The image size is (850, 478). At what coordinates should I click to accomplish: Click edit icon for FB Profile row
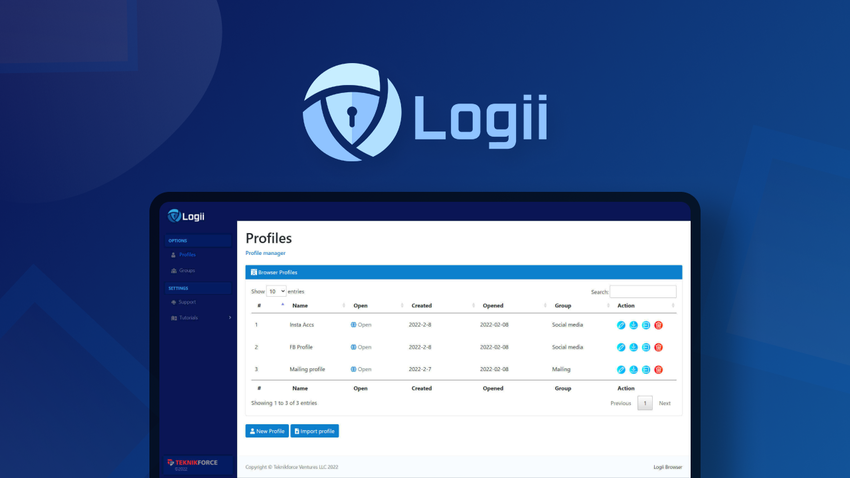tap(621, 347)
